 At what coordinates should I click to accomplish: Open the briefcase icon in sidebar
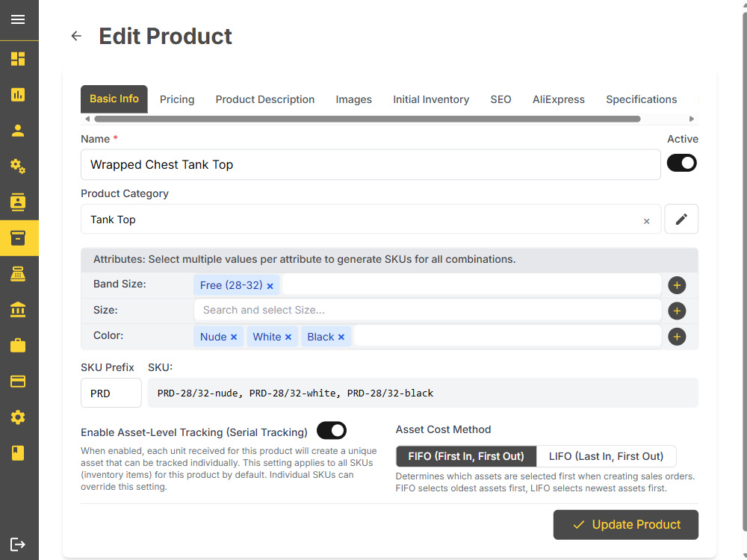tap(18, 345)
